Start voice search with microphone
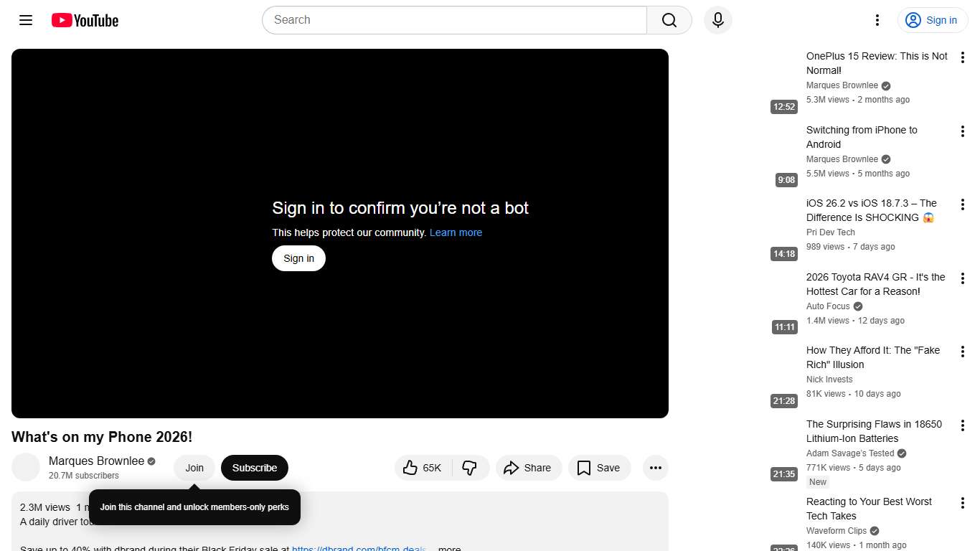This screenshot has height=551, width=980. 717,20
